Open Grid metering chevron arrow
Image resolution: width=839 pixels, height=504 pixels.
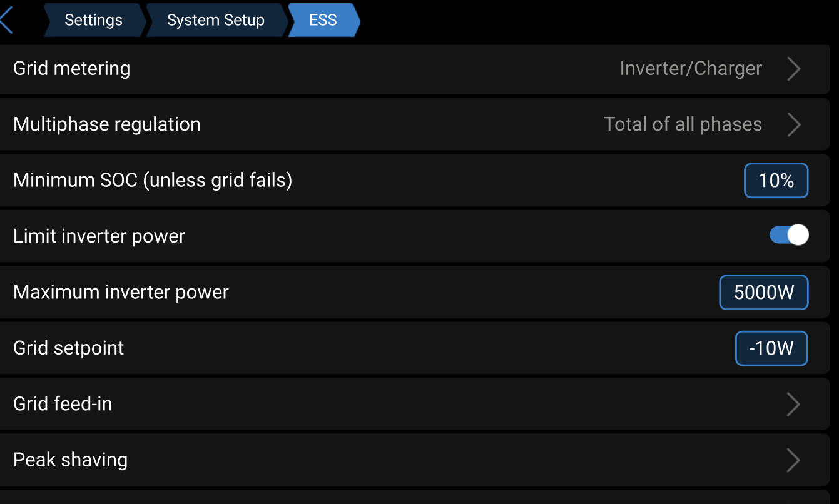pos(793,69)
